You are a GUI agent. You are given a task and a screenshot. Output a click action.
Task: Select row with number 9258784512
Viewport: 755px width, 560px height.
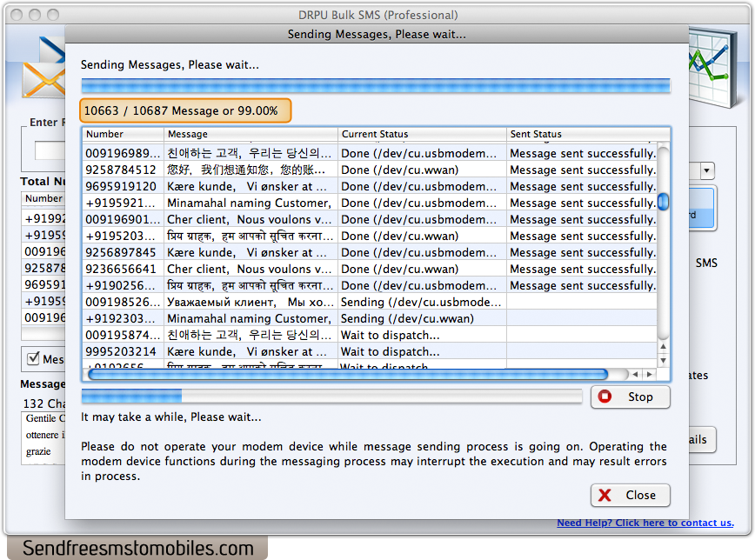[370, 170]
